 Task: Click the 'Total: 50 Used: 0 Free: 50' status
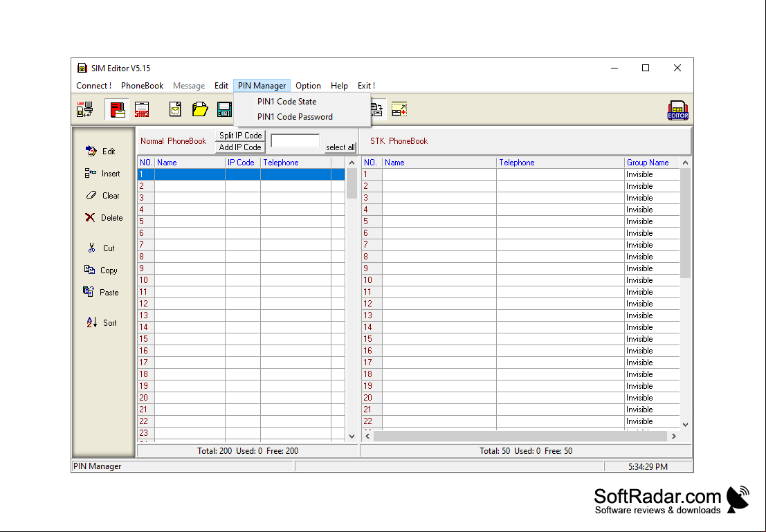click(x=526, y=451)
